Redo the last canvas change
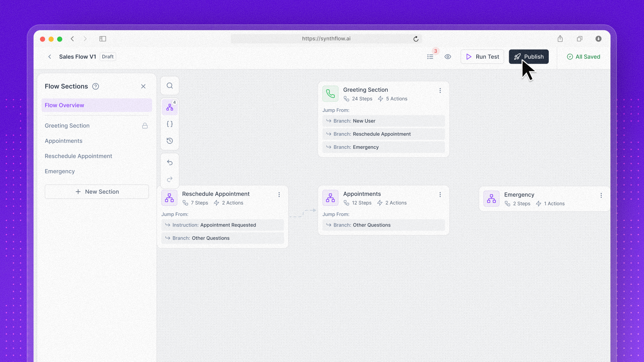This screenshot has height=362, width=644. click(x=170, y=179)
